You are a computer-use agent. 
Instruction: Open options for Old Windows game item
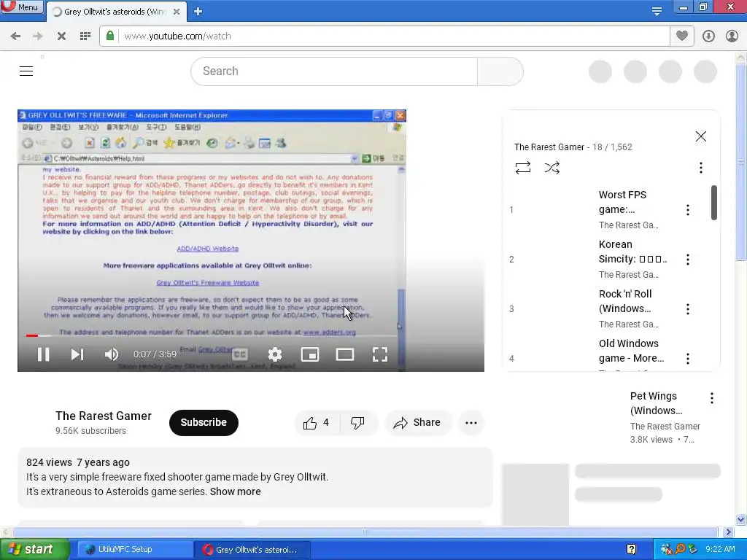tap(688, 359)
